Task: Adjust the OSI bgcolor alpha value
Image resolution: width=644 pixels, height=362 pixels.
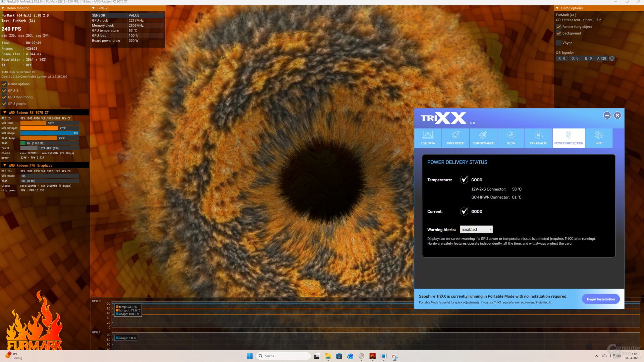Action: pyautogui.click(x=601, y=58)
